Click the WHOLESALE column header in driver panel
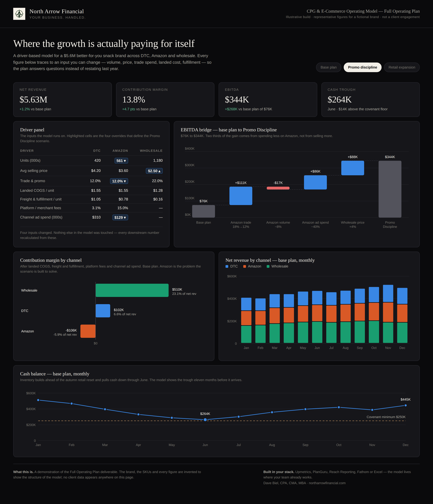Image resolution: width=433 pixels, height=504 pixels. pos(151,151)
